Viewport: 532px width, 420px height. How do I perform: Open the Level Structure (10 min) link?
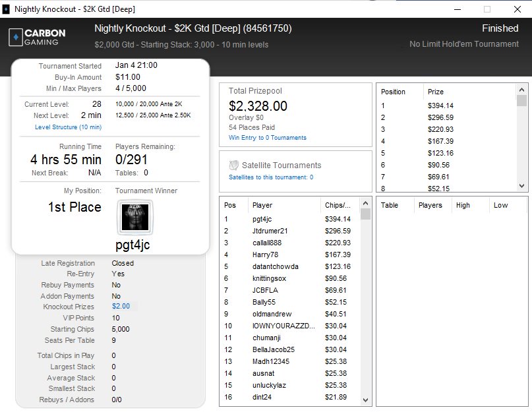pyautogui.click(x=68, y=127)
